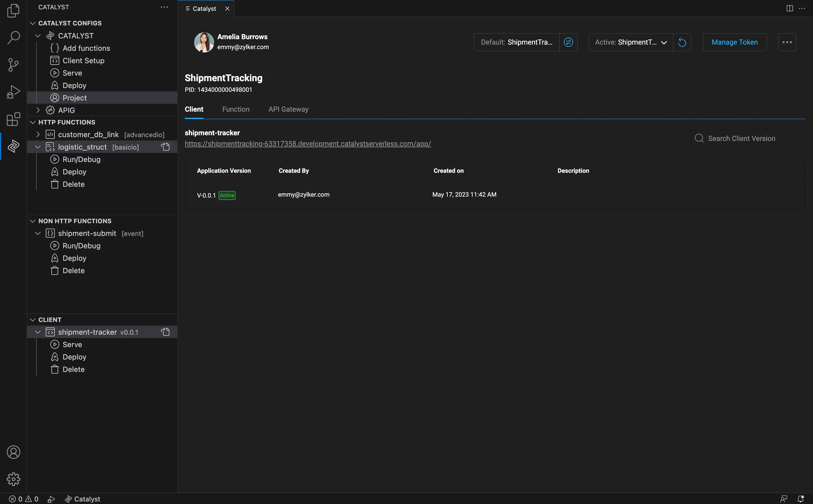Open the Explorer view in activity bar

coord(13,10)
